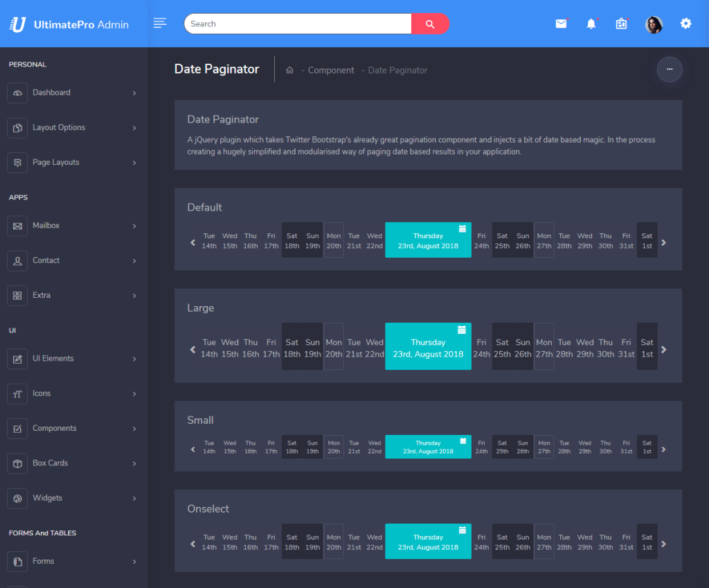Click the red search button
This screenshot has width=709, height=588.
pos(430,24)
